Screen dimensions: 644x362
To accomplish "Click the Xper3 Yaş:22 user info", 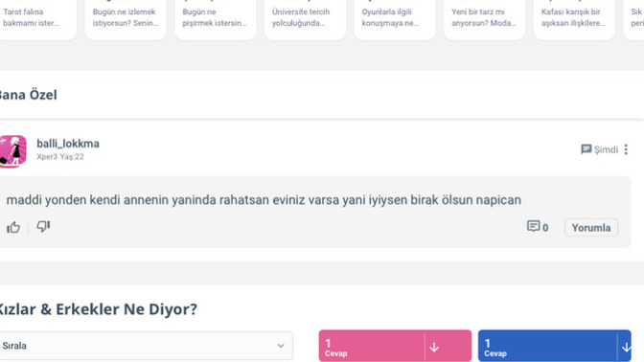I will pyautogui.click(x=60, y=157).
